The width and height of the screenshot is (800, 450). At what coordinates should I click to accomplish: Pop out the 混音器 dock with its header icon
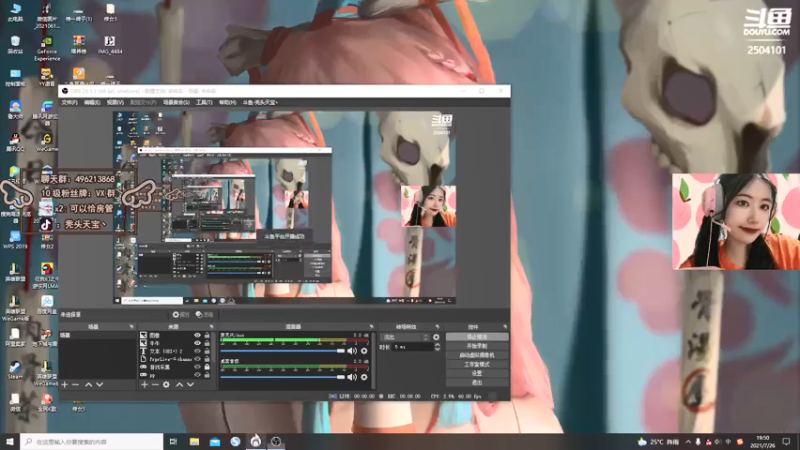pyautogui.click(x=371, y=327)
